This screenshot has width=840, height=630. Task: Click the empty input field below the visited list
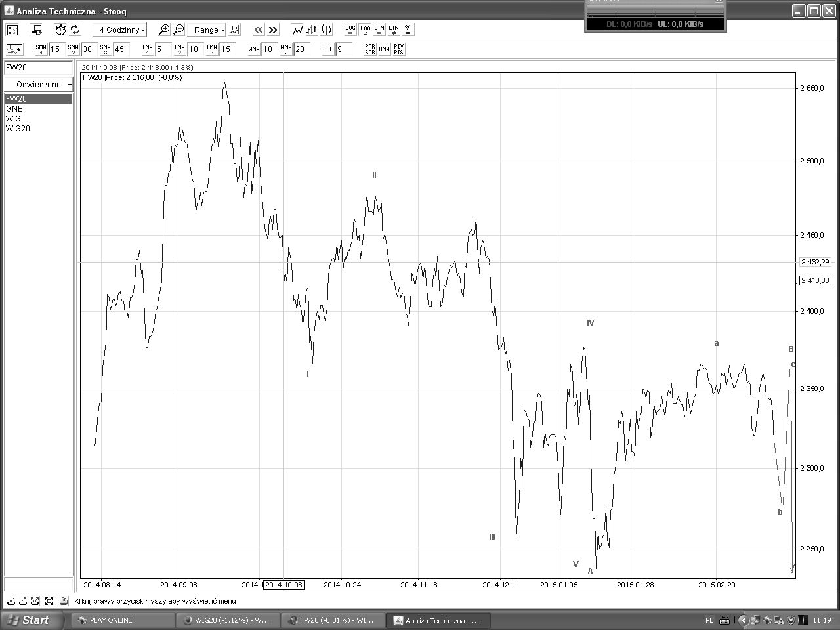(x=38, y=585)
